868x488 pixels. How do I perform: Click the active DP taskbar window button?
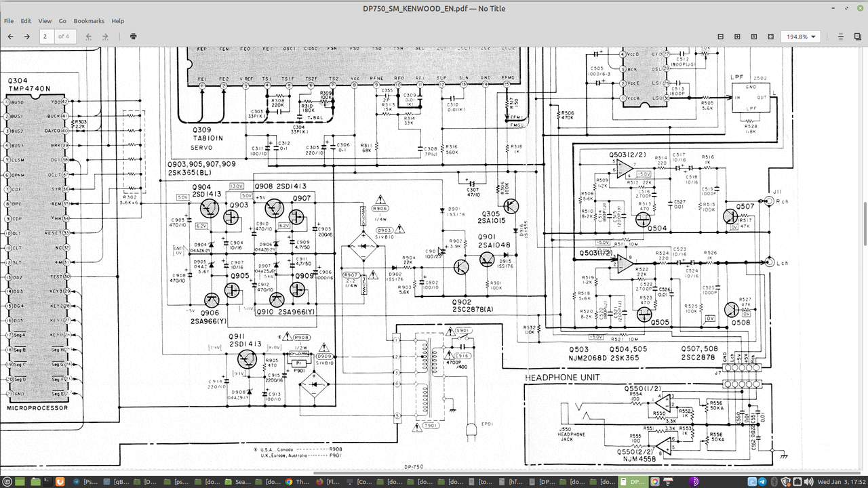point(633,481)
